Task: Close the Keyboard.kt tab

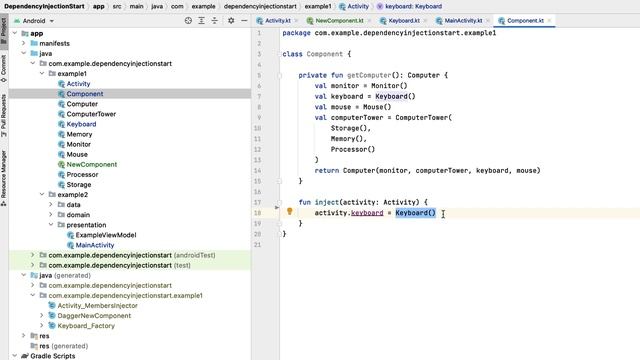Action: [425, 20]
